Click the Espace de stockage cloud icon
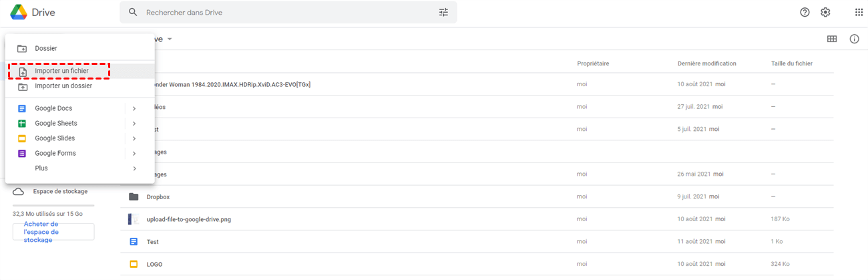This screenshot has width=868, height=280. (x=19, y=192)
